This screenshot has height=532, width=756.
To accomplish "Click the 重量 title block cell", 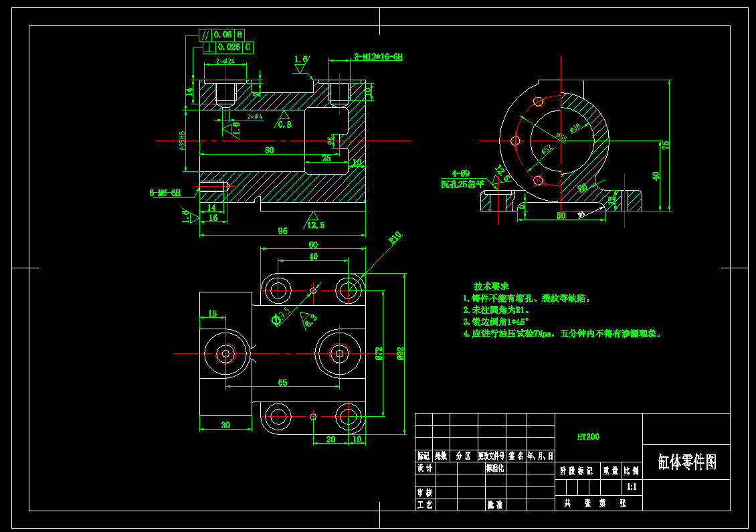I will point(611,470).
